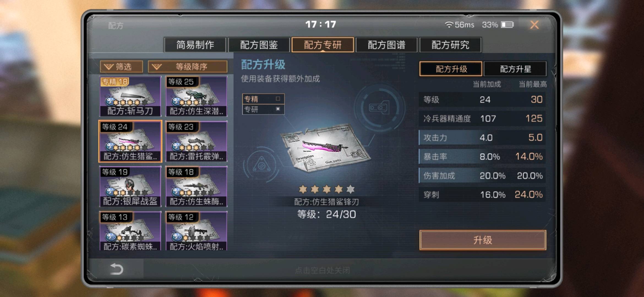
Task: Expand the 等级降序 sort dropdown
Action: 188,67
